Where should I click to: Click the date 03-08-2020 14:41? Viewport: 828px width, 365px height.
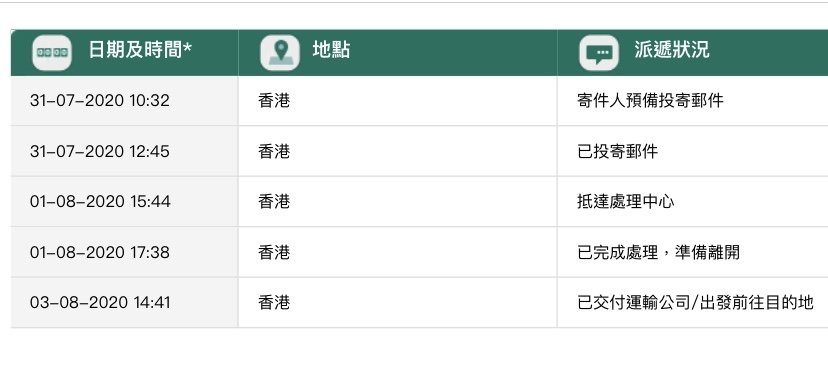coord(100,302)
